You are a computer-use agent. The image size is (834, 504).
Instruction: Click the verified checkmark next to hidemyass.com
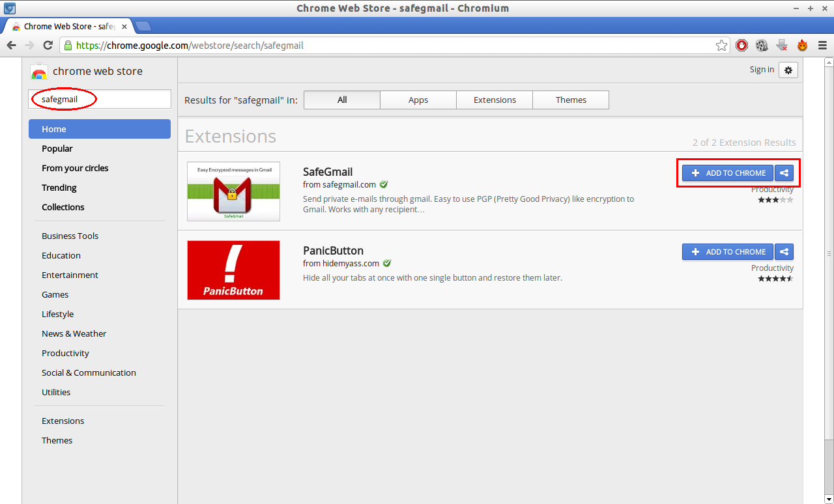[x=387, y=263]
